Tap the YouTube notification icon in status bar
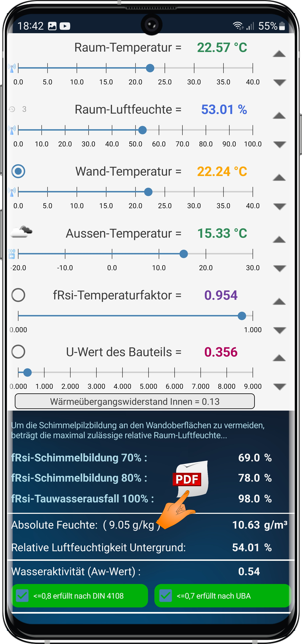The image size is (302, 644). pyautogui.click(x=65, y=26)
